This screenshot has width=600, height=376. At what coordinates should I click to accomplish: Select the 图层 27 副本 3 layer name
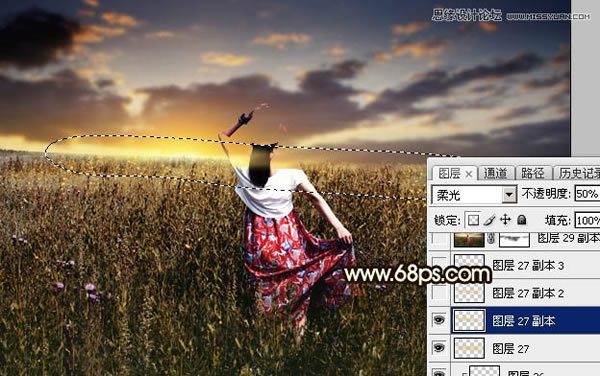[x=528, y=265]
